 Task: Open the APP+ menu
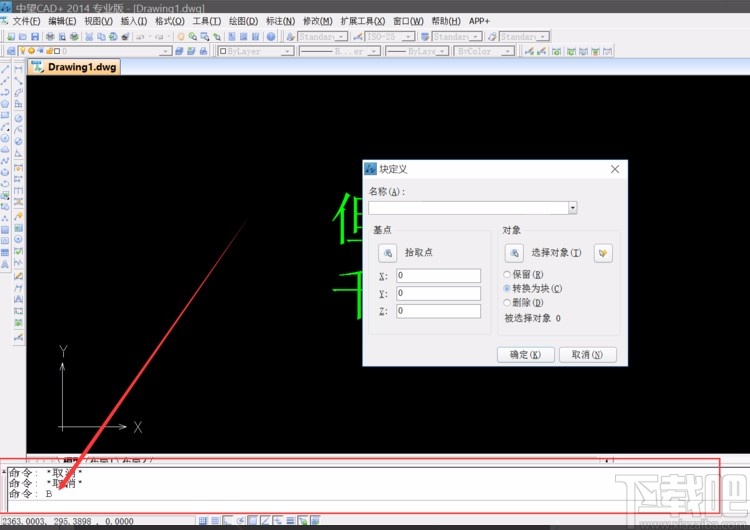(x=479, y=21)
